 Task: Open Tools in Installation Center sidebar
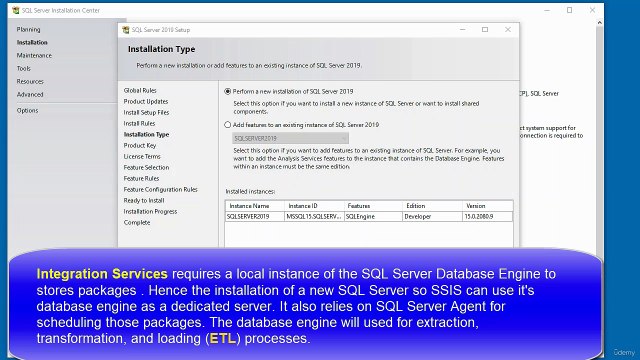click(24, 69)
